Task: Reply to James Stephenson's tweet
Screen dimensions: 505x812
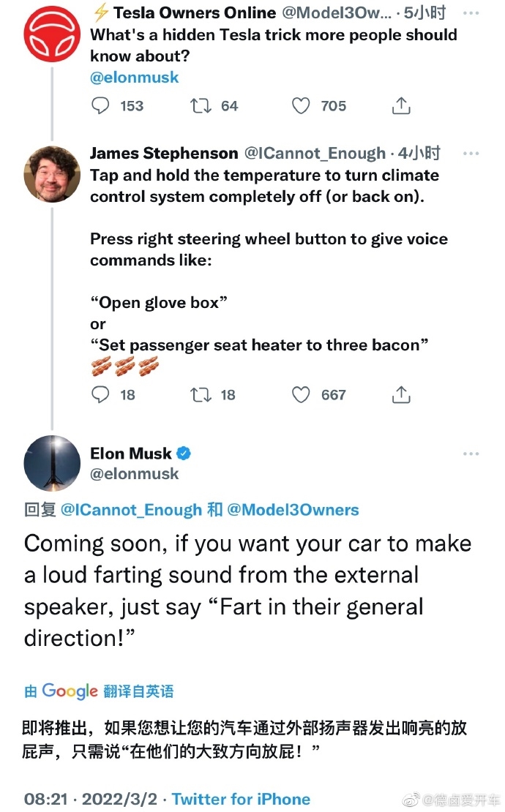Action: [x=100, y=395]
